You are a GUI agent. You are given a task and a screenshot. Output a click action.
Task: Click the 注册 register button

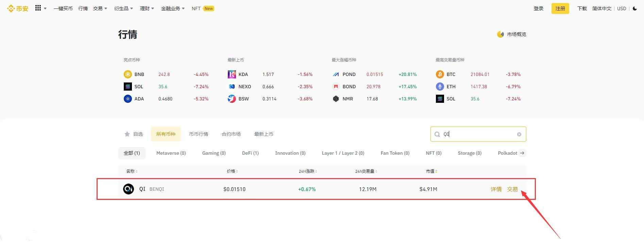560,8
